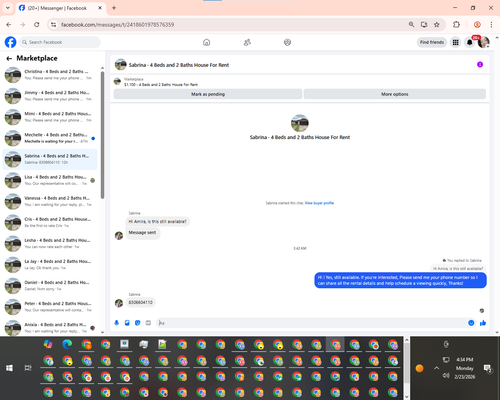
Task: Bookmark this page with the star
Action: (437, 25)
